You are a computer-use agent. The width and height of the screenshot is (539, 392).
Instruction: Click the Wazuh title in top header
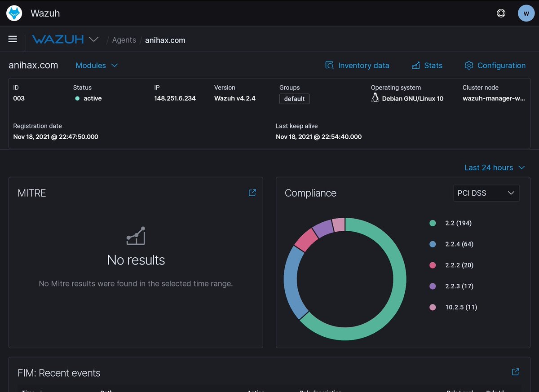coord(45,13)
